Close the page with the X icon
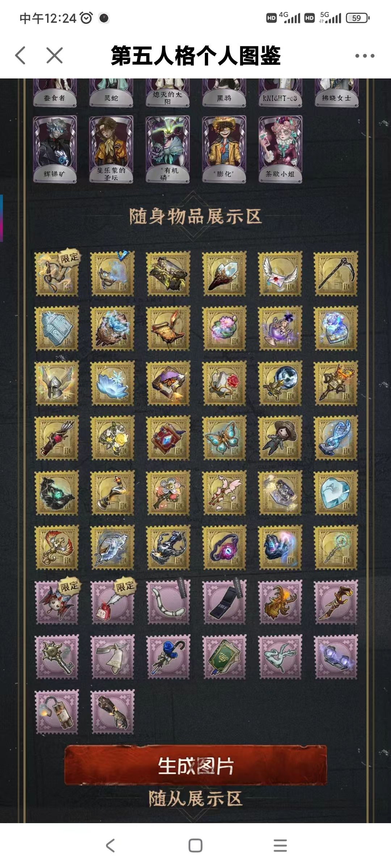Viewport: 391px width, 868px height. pos(55,56)
